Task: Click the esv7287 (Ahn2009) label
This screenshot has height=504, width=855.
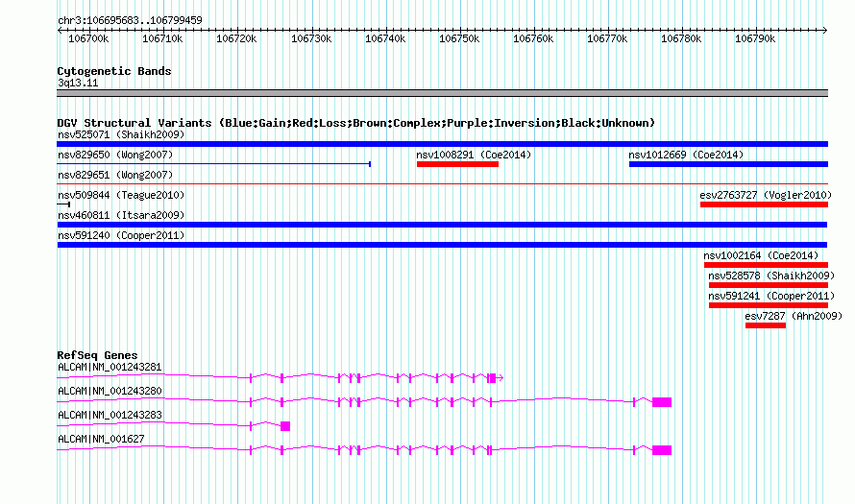Action: (794, 316)
